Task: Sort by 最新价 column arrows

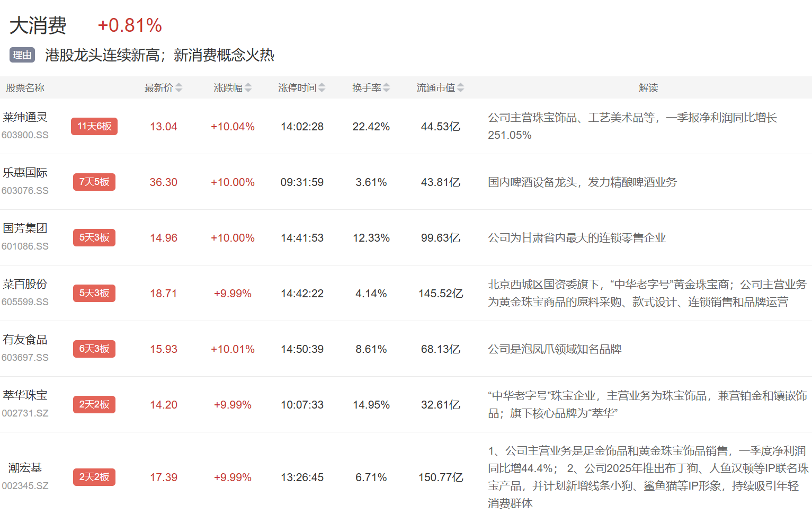Action: pyautogui.click(x=179, y=88)
